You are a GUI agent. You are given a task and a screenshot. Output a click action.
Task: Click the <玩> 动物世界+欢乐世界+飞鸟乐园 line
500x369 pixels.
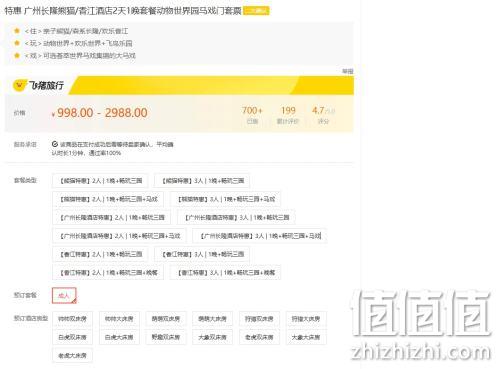coord(79,43)
